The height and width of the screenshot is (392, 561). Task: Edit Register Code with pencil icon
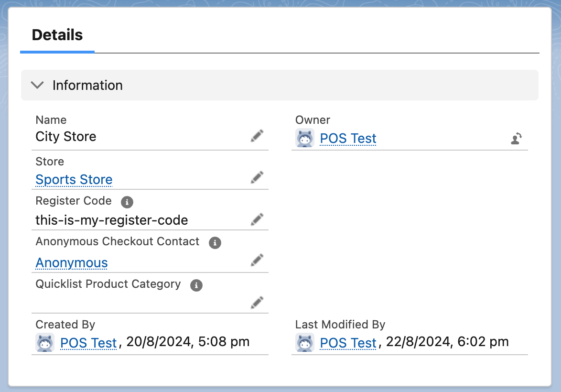coord(257,219)
